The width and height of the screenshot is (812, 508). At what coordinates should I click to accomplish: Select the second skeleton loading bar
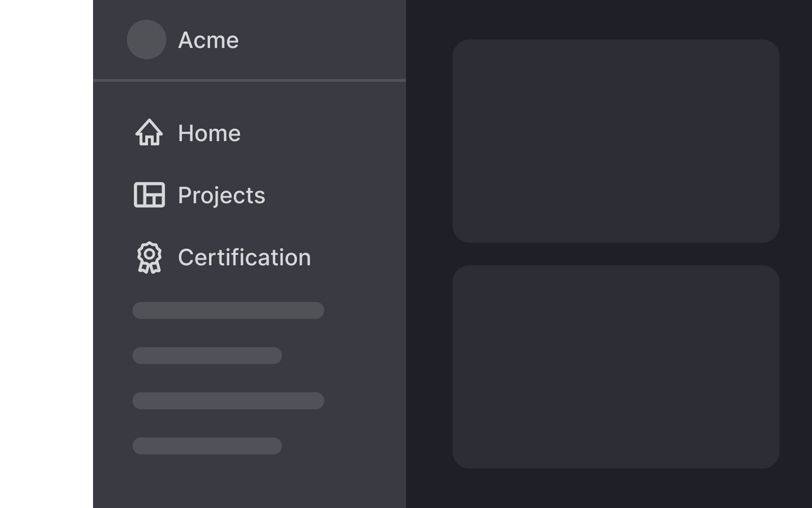[207, 356]
